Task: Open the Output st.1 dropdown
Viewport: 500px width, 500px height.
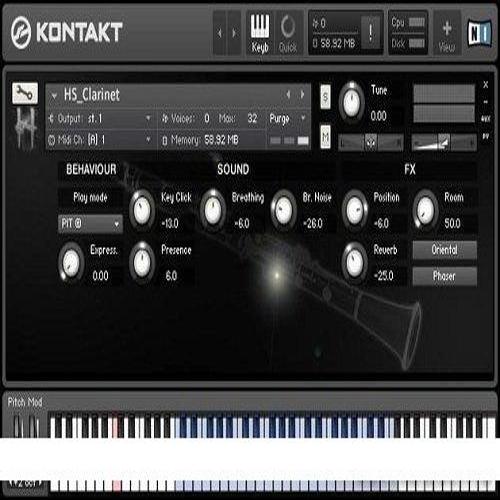Action: (x=100, y=119)
